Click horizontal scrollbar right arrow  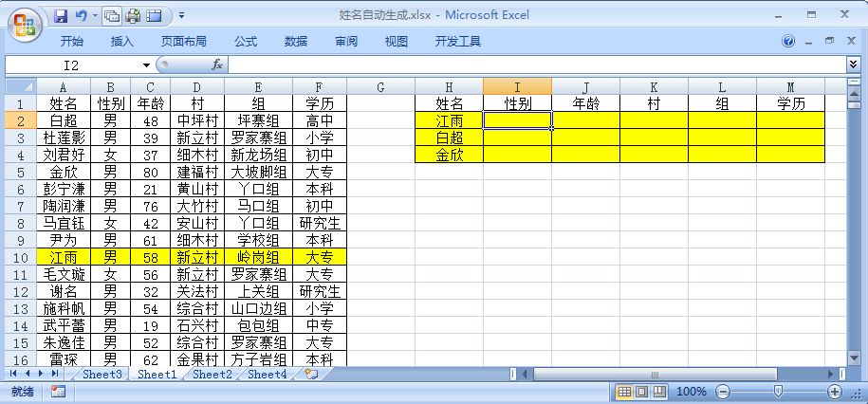[831, 375]
